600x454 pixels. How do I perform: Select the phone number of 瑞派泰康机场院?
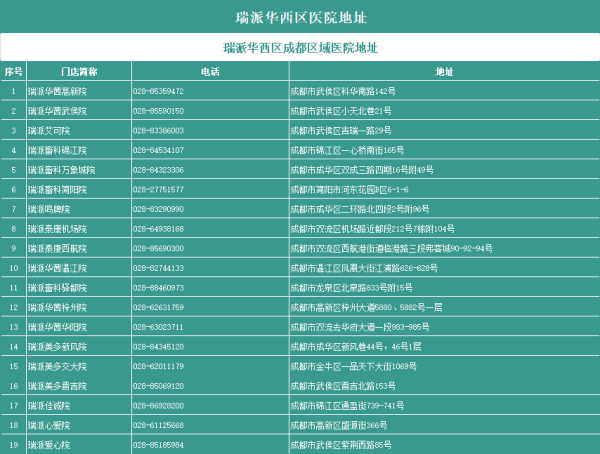tap(158, 229)
